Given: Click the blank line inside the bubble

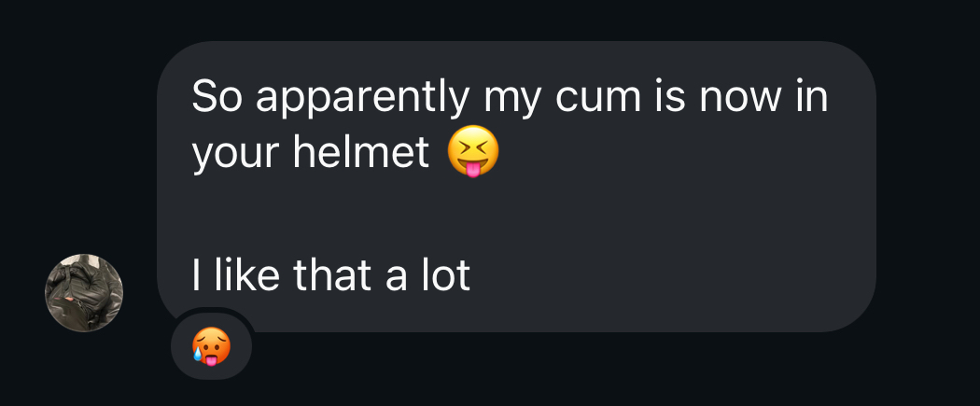Looking at the screenshot, I should point(516,216).
